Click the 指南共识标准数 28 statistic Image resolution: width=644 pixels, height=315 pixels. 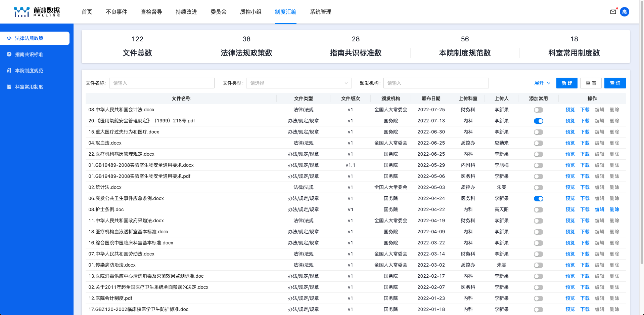356,46
